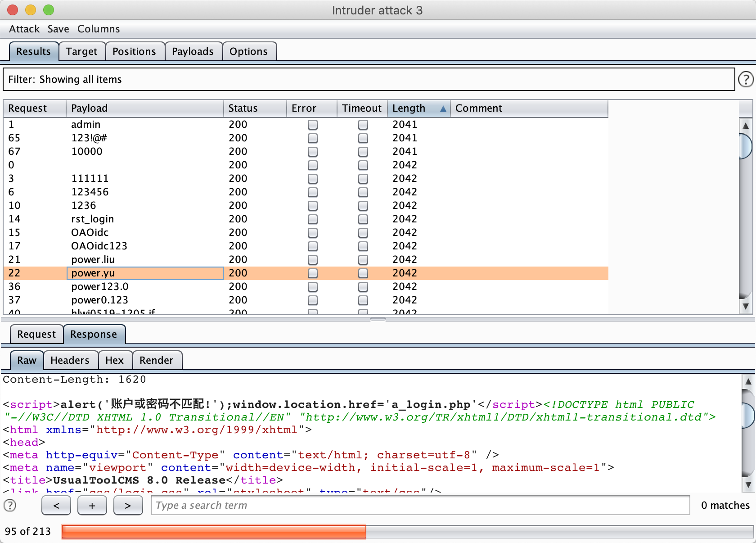Click the results table scrollbar thumb
The height and width of the screenshot is (543, 756).
[746, 146]
